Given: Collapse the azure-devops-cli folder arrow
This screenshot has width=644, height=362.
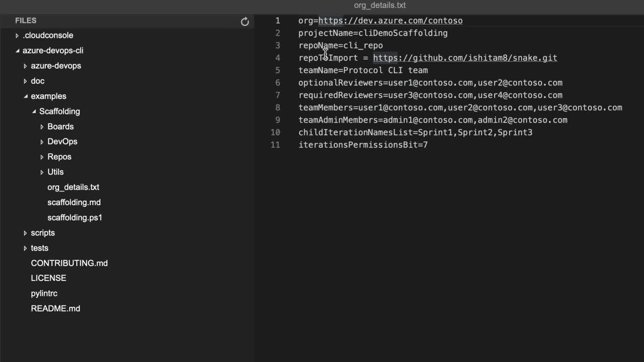Looking at the screenshot, I should coord(17,51).
